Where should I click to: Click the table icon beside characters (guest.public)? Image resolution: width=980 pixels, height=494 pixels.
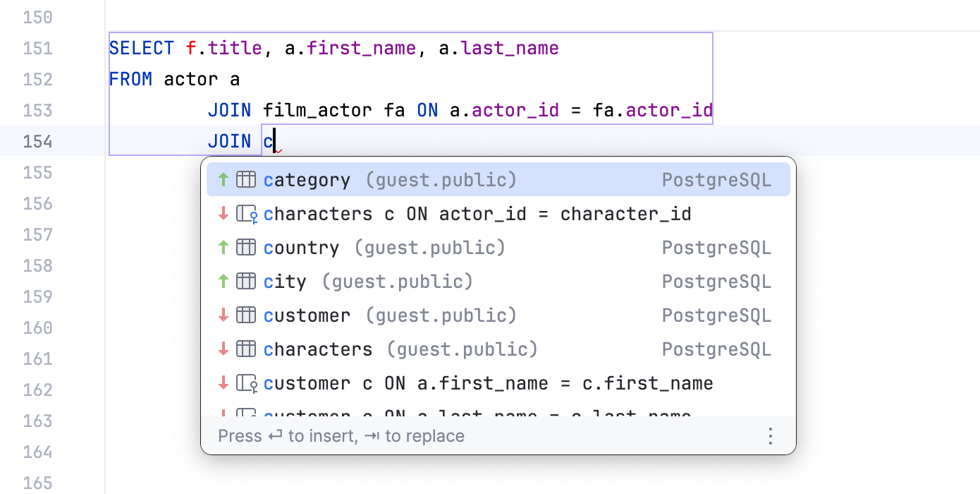245,349
